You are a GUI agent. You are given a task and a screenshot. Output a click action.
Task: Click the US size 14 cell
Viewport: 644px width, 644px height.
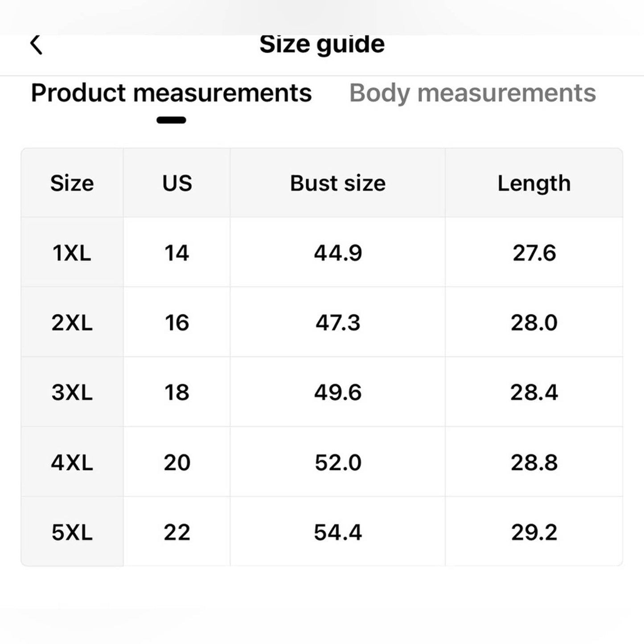coord(177,253)
